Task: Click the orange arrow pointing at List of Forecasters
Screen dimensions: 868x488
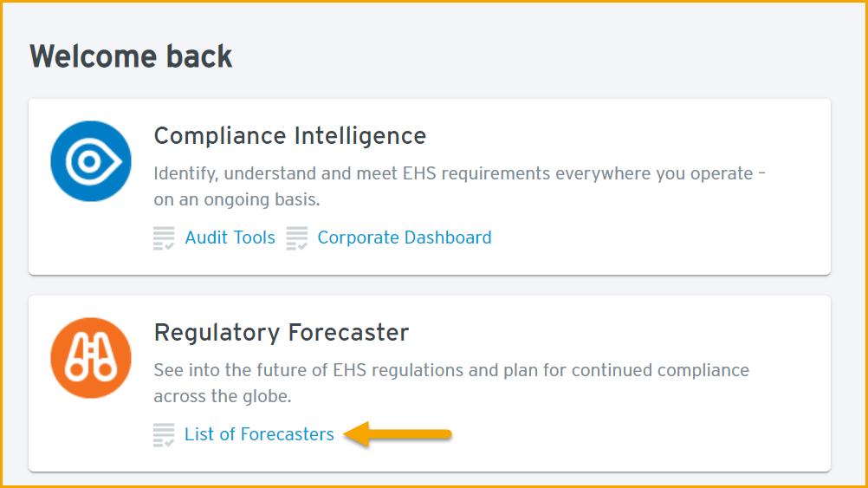Action: click(398, 433)
